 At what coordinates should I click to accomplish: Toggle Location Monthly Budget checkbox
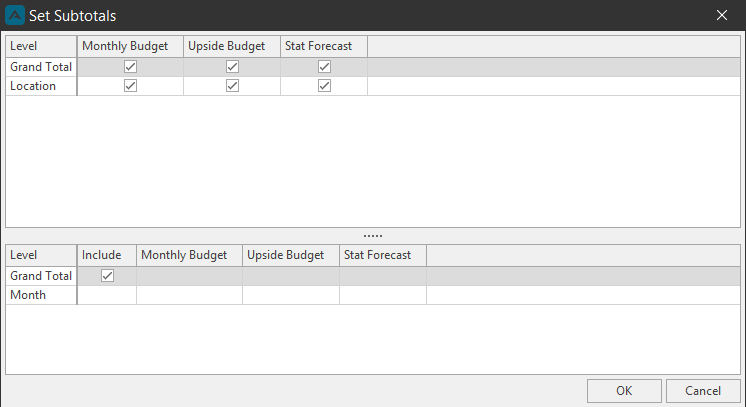tap(130, 86)
